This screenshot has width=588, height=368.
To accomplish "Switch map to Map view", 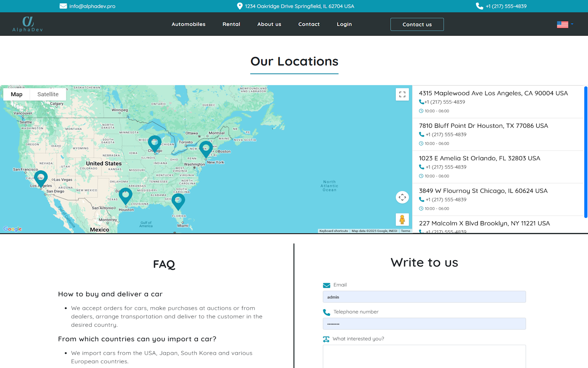I will (17, 94).
